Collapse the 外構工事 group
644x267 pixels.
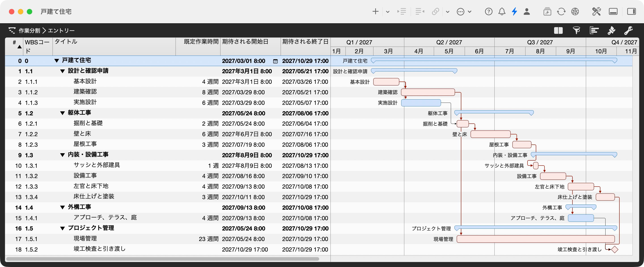point(63,207)
